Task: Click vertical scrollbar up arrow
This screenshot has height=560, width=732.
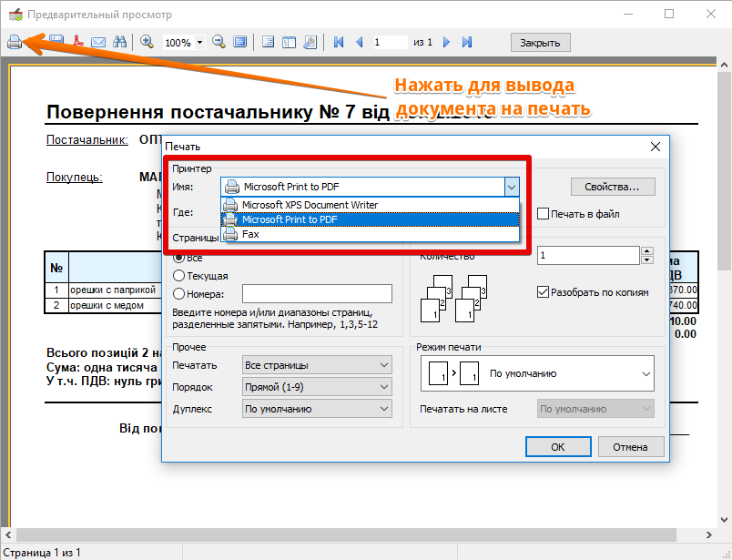Action: (724, 65)
